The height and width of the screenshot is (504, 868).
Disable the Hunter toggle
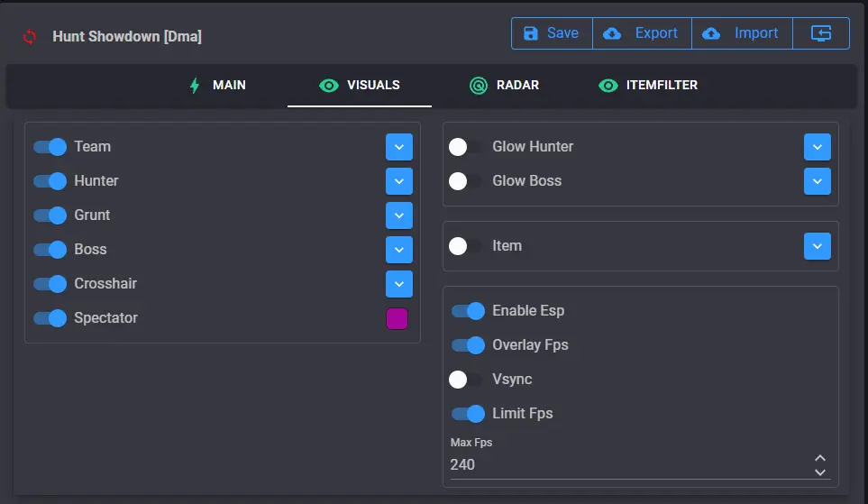coord(50,181)
